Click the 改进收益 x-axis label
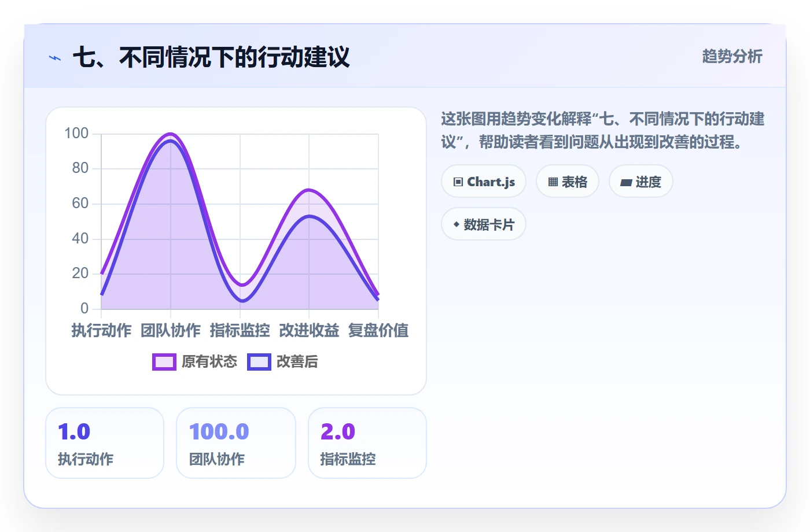This screenshot has height=532, width=810. pyautogui.click(x=309, y=330)
